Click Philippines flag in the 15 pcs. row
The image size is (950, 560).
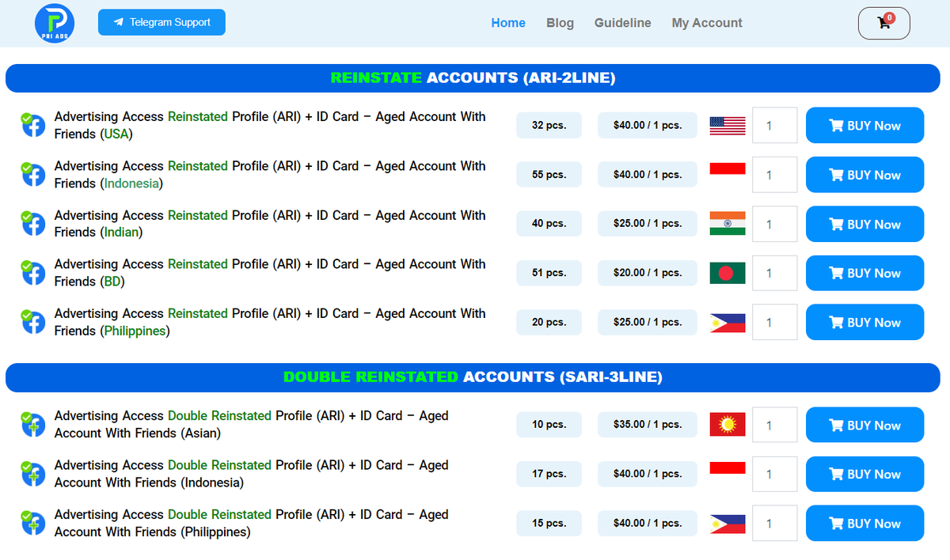pyautogui.click(x=728, y=524)
